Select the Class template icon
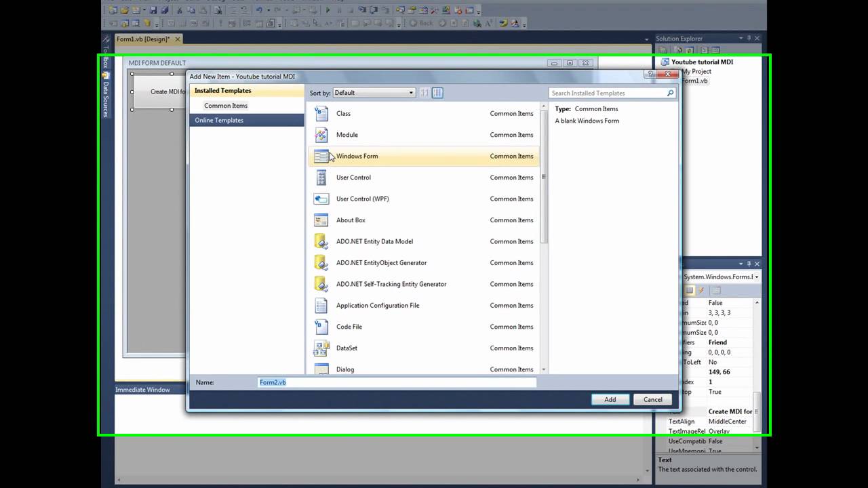This screenshot has width=868, height=488. (321, 113)
